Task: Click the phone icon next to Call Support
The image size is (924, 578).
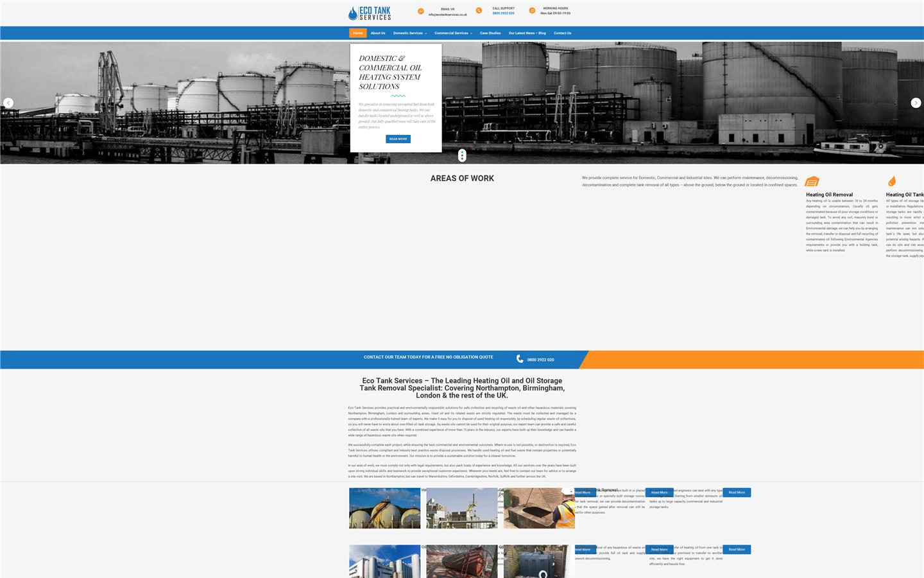Action: [479, 11]
